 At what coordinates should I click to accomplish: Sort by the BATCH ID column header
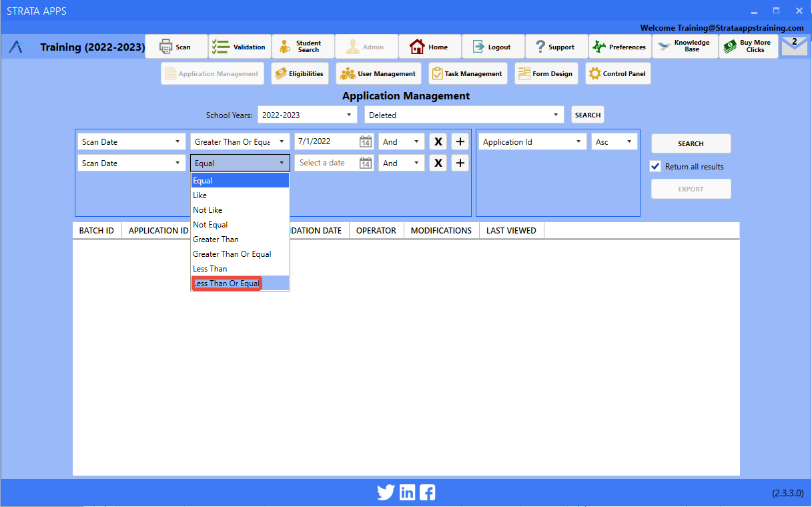[x=97, y=231]
